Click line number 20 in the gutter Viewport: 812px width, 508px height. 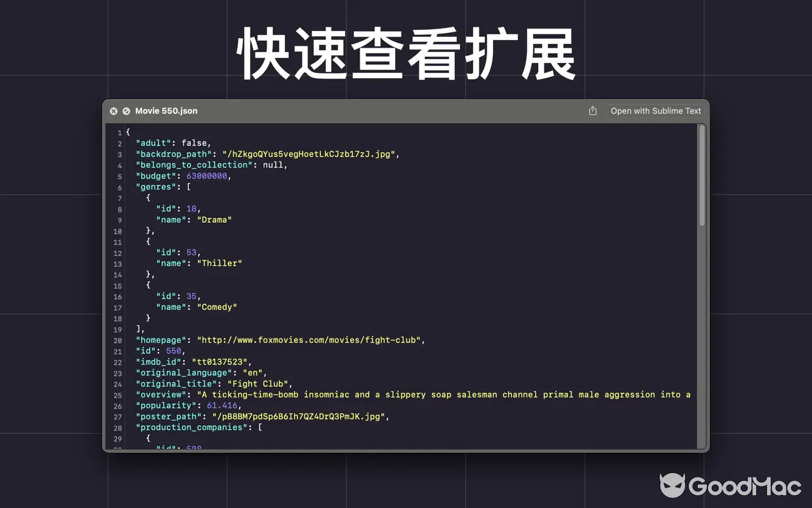(x=118, y=340)
